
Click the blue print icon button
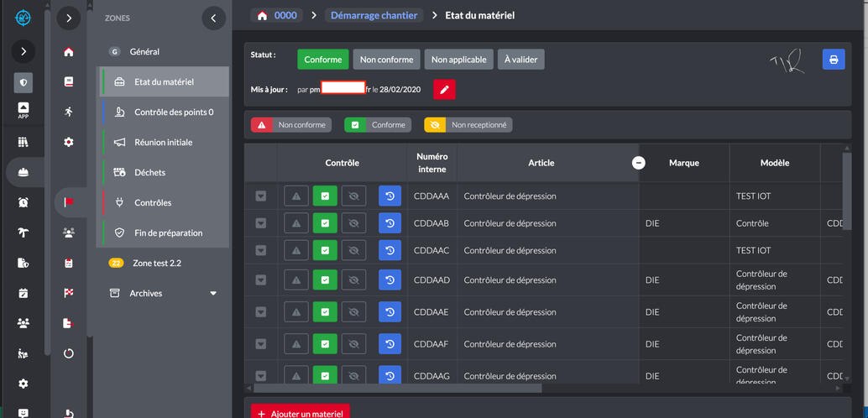(833, 60)
